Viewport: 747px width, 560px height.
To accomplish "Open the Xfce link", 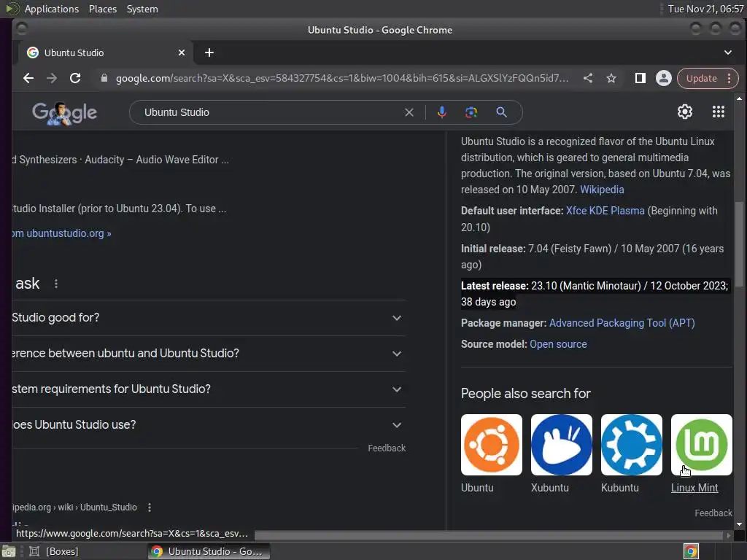I will coord(576,211).
